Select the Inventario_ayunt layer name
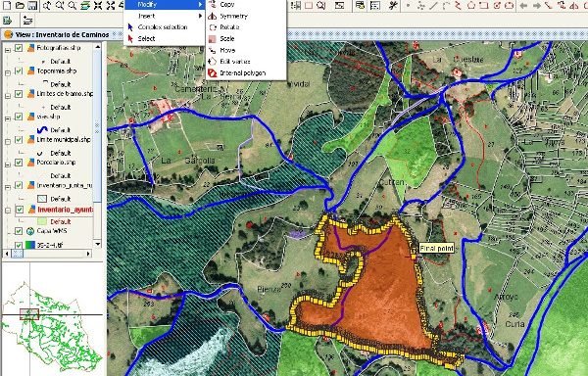Screen dimensions: 588x376 click(x=65, y=210)
